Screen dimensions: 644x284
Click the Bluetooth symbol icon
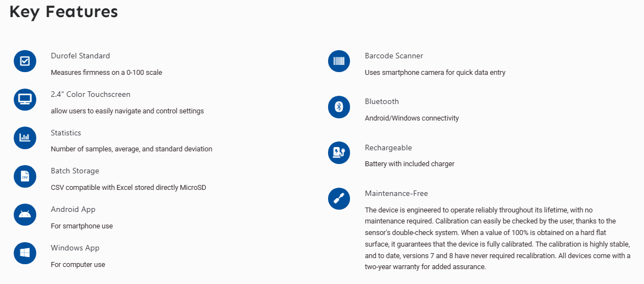coord(339,107)
